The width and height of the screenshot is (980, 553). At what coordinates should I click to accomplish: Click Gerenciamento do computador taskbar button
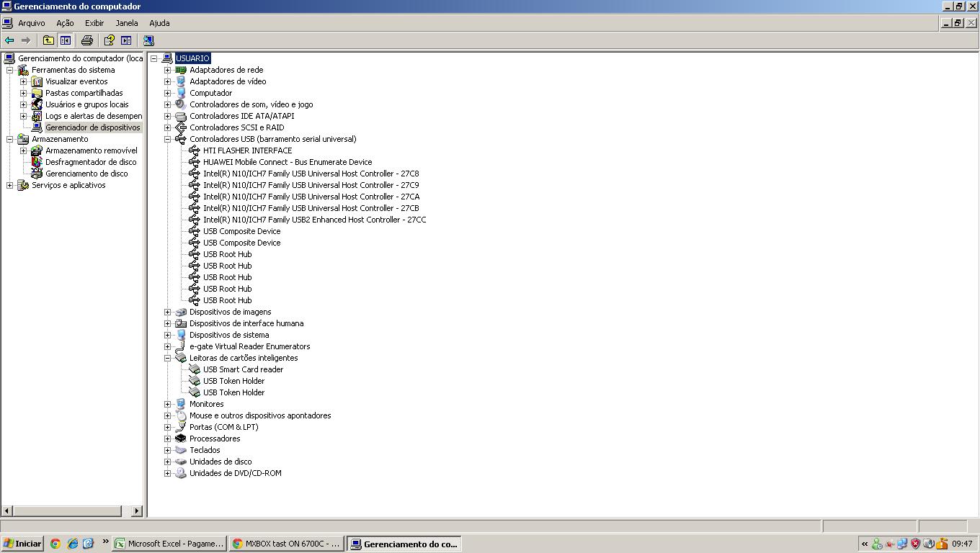pyautogui.click(x=404, y=544)
